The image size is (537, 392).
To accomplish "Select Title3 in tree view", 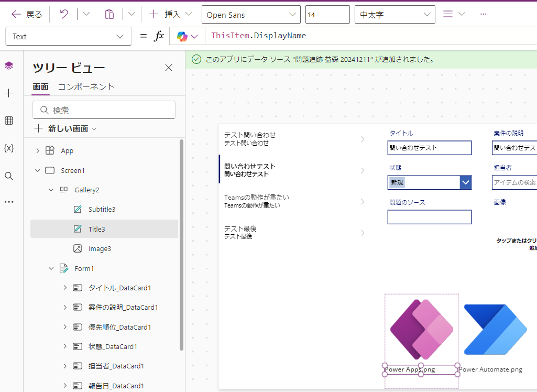I will [104, 229].
